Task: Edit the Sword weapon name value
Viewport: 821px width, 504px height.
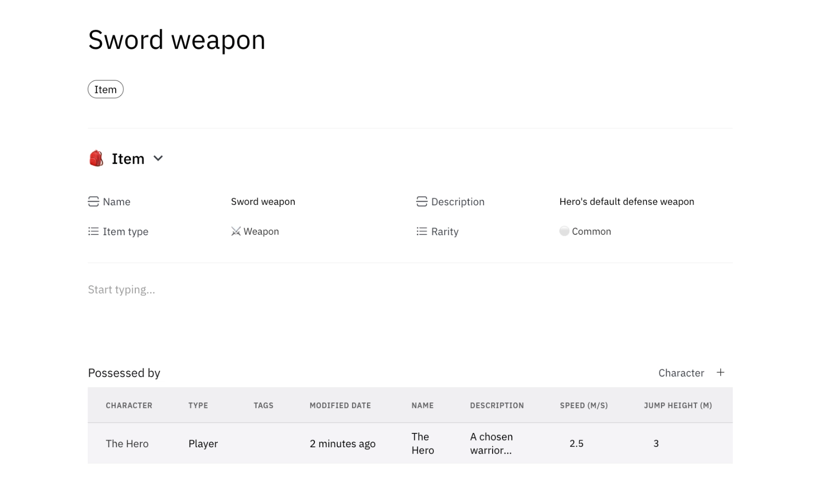Action: [x=263, y=202]
